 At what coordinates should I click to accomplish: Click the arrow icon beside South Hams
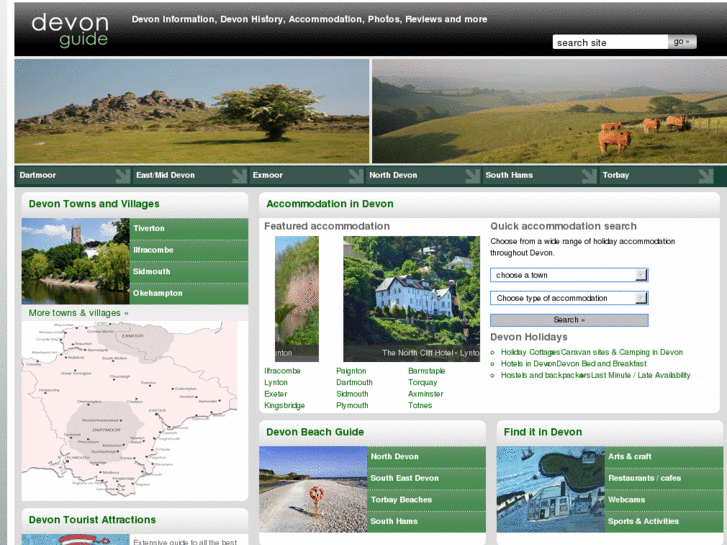589,176
